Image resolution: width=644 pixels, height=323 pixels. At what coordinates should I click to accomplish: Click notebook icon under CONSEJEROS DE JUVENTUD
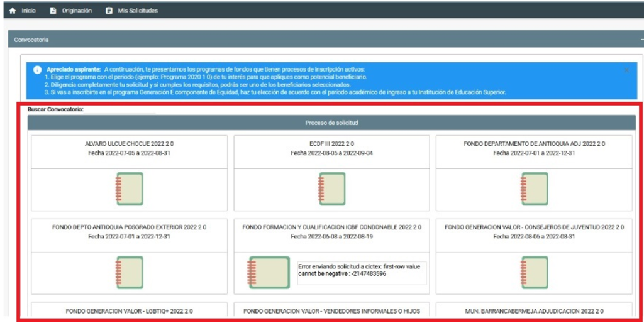(x=534, y=272)
